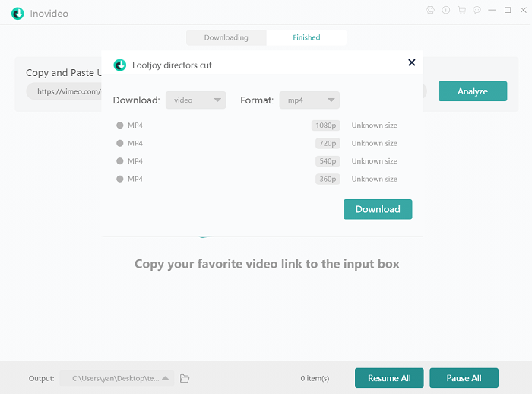The image size is (532, 394).
Task: Click the Resume All button
Action: [x=389, y=378]
